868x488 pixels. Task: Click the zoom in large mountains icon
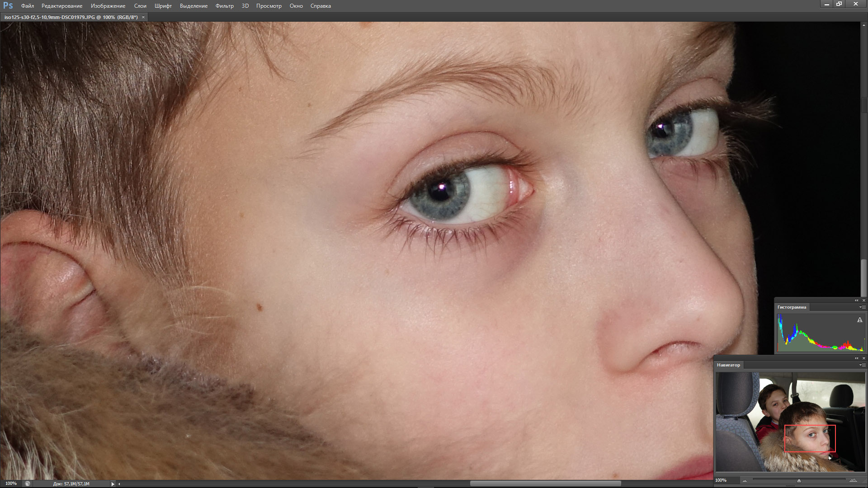pyautogui.click(x=853, y=480)
